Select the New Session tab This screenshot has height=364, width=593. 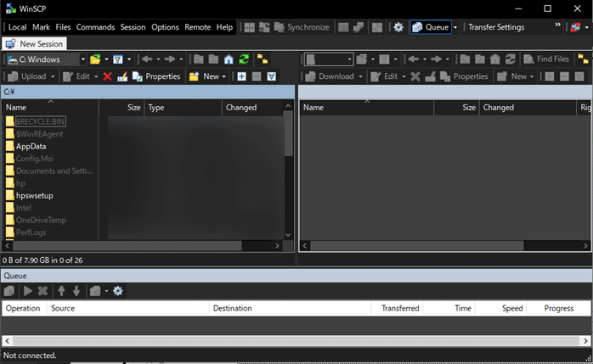click(x=35, y=44)
